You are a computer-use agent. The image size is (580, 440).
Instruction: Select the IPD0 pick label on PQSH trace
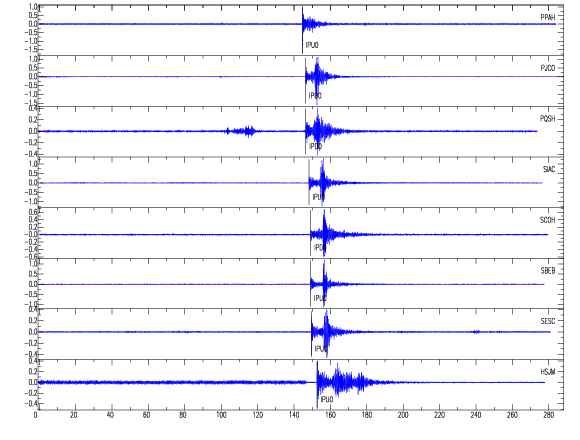[x=316, y=146]
